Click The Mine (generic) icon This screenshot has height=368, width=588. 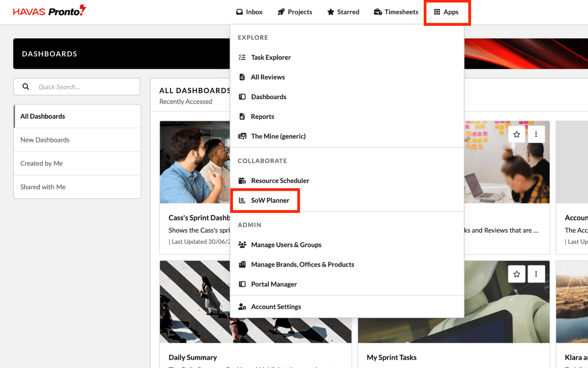(x=242, y=136)
